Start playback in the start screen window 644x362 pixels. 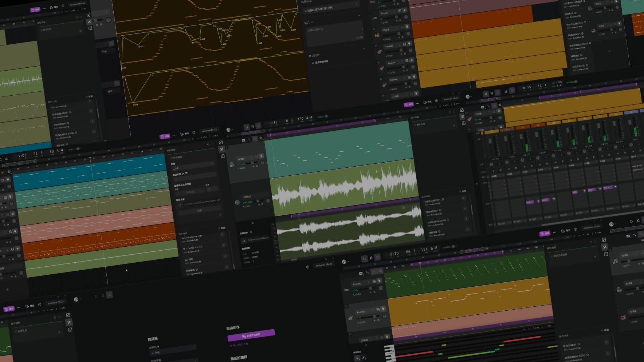96,297
